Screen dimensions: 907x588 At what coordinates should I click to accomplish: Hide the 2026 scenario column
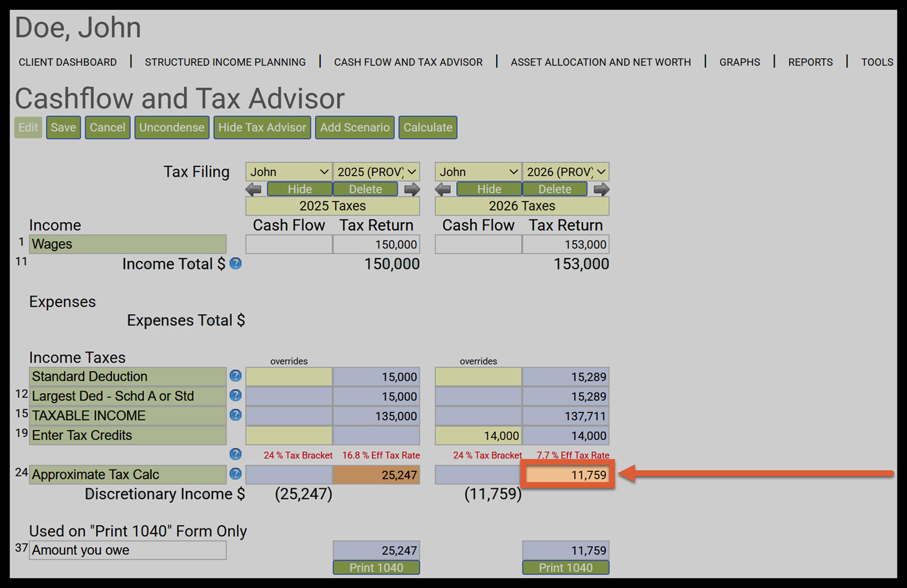[x=489, y=189]
